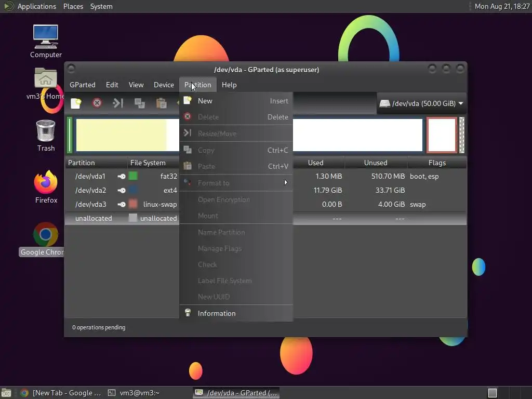532x399 pixels.
Task: Click the key icon for /dev/vda2
Action: [x=122, y=190]
